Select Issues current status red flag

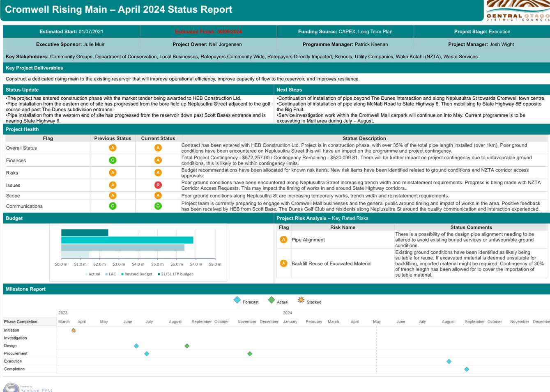coord(158,185)
